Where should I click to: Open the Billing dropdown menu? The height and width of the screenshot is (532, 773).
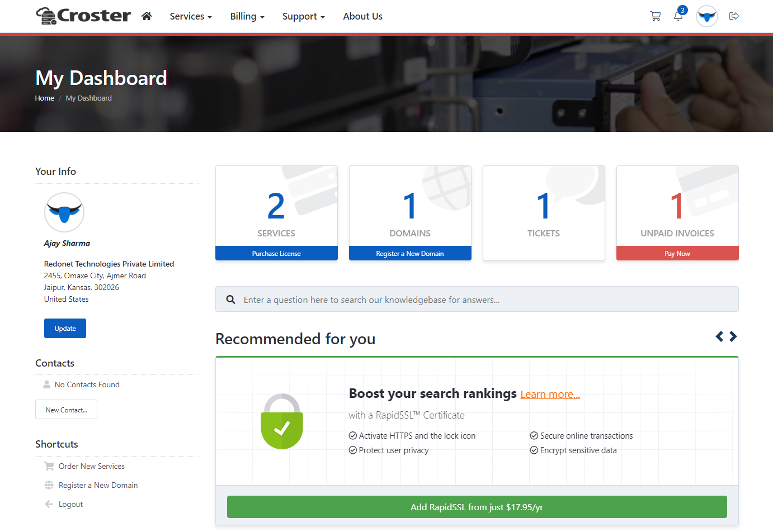(247, 16)
